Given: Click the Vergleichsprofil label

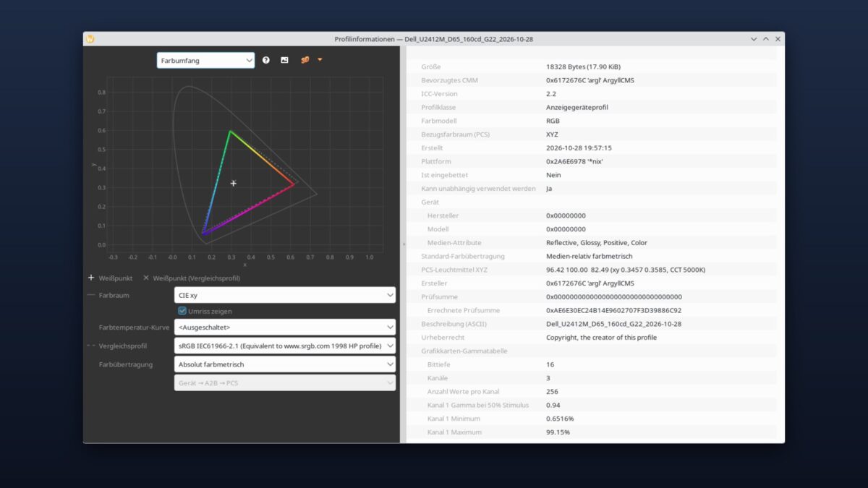Looking at the screenshot, I should (123, 346).
